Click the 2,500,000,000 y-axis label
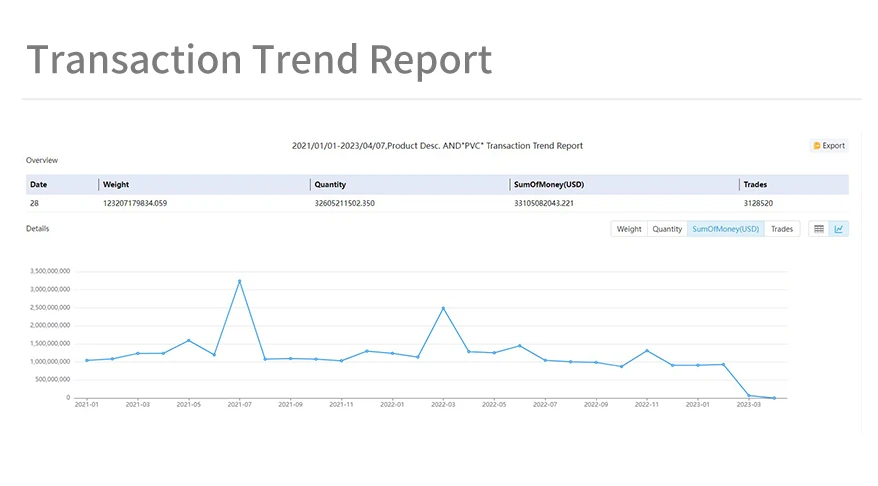The height and width of the screenshot is (486, 878). [50, 307]
